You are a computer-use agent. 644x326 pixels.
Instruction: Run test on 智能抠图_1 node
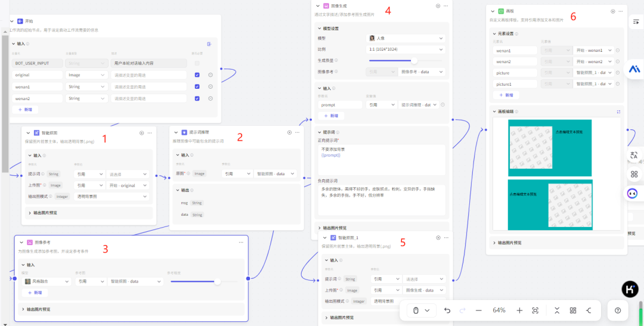click(438, 237)
